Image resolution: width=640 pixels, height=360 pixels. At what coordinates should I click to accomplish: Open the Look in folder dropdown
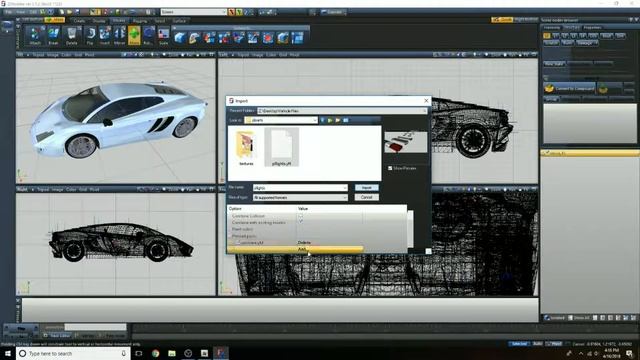(315, 120)
